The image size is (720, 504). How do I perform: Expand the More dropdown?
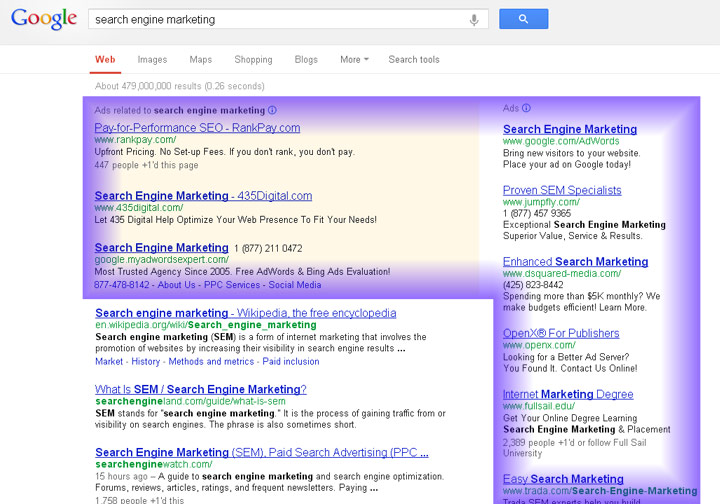[x=354, y=60]
